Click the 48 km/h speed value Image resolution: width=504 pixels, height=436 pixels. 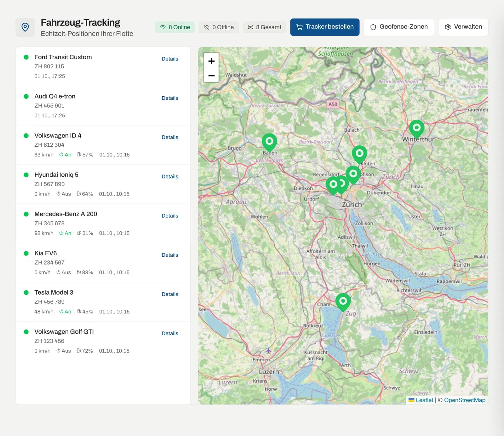[44, 312]
